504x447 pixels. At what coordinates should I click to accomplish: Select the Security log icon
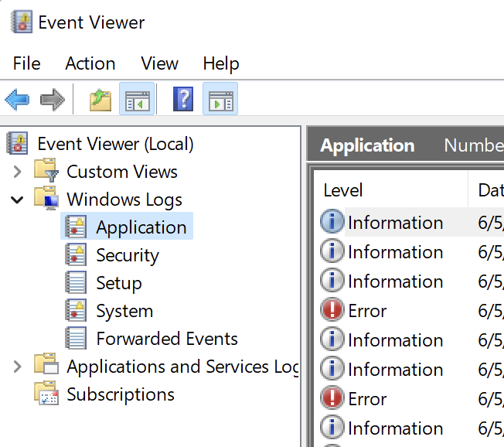click(76, 255)
